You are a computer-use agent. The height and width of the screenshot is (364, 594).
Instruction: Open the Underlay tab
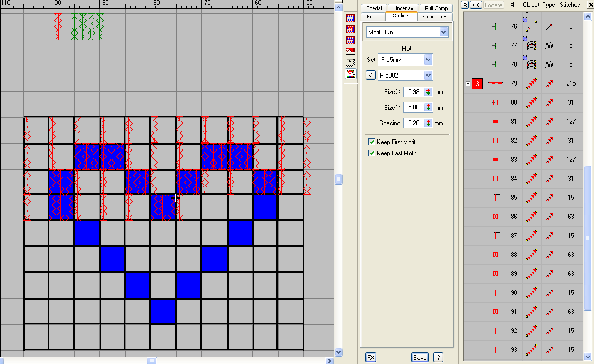click(403, 8)
